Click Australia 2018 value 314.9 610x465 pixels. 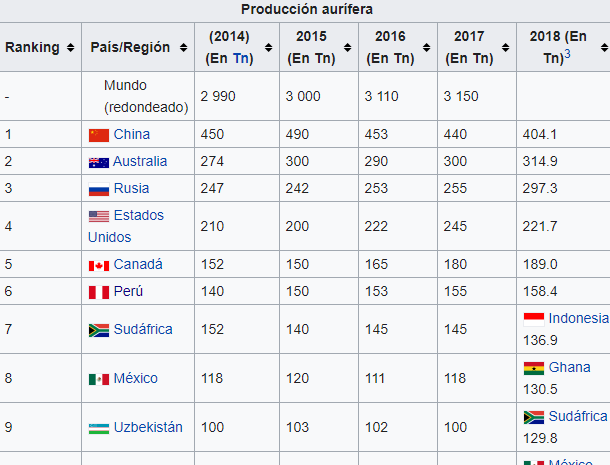pyautogui.click(x=540, y=161)
